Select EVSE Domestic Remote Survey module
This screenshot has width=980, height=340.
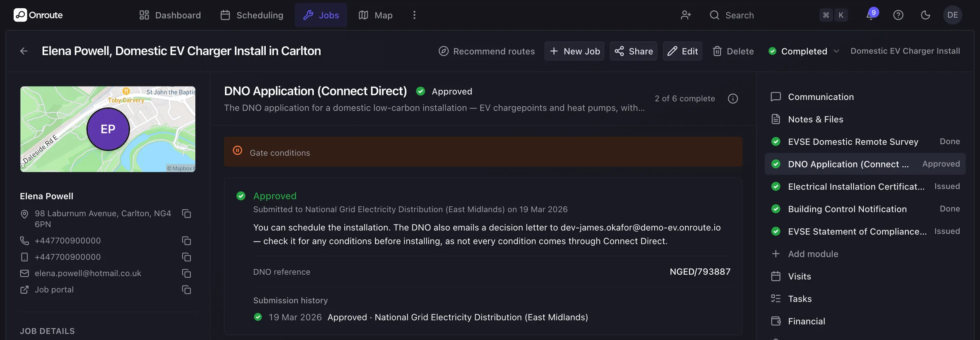pyautogui.click(x=865, y=141)
